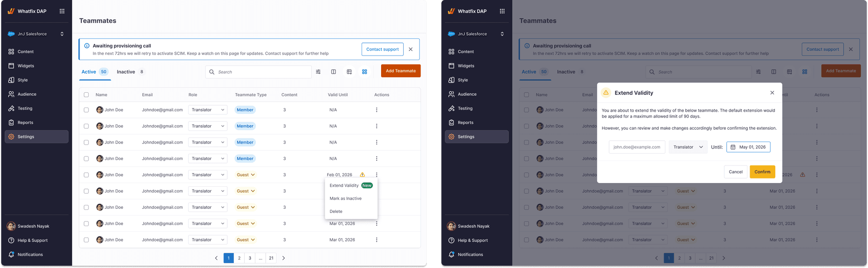Check the last John Doe row checkbox

(86, 240)
